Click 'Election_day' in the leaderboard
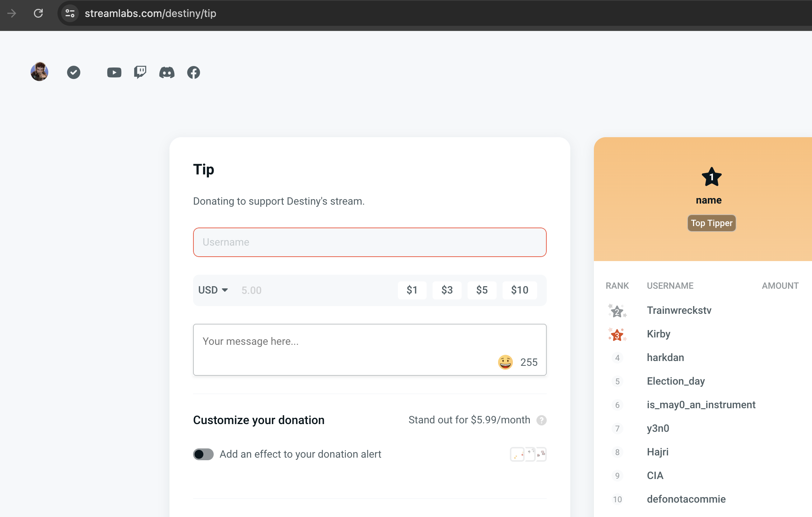The height and width of the screenshot is (517, 812). tap(676, 381)
